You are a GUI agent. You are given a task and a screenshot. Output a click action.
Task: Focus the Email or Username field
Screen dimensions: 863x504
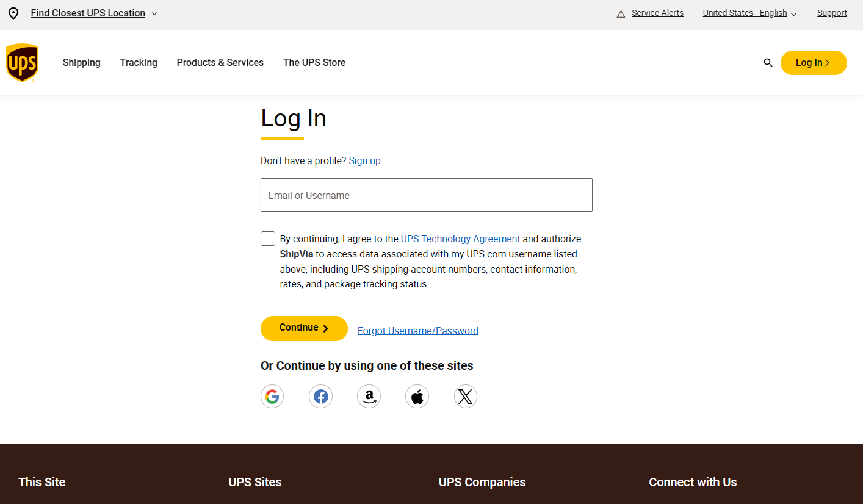tap(427, 195)
